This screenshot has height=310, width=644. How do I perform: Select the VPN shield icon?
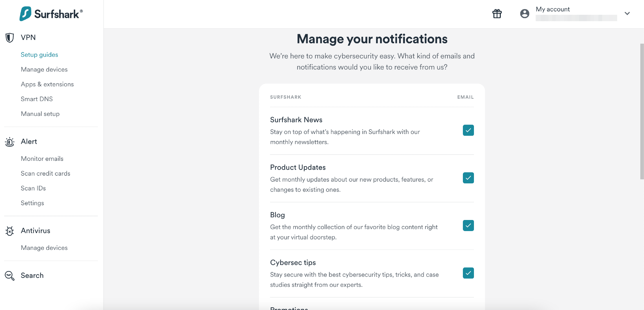click(9, 37)
